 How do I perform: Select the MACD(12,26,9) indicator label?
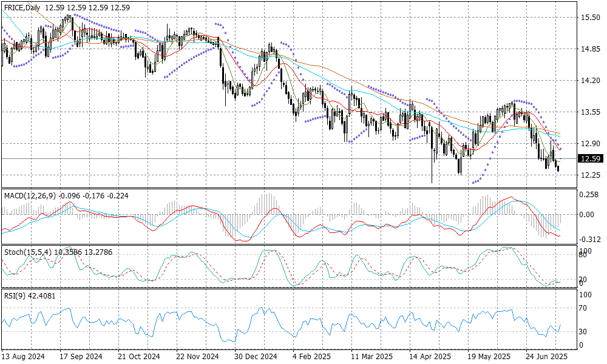tap(30, 196)
